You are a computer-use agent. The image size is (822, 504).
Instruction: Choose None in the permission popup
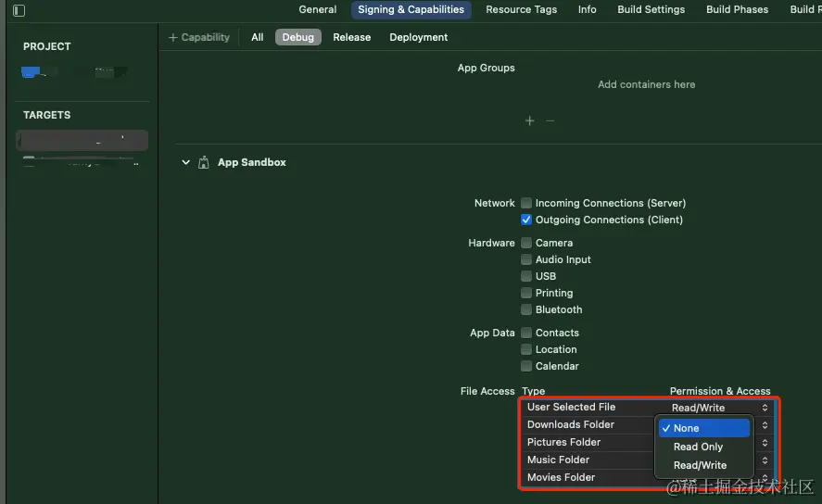(x=704, y=428)
